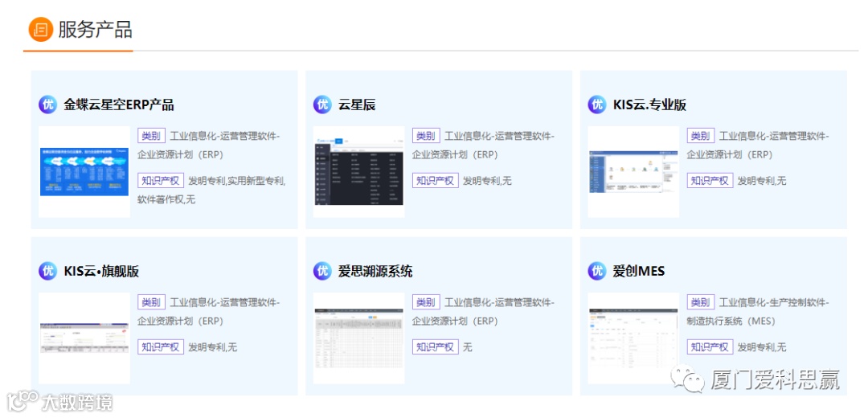Open the 金蝶云星空ERP产品 product title

pos(118,104)
